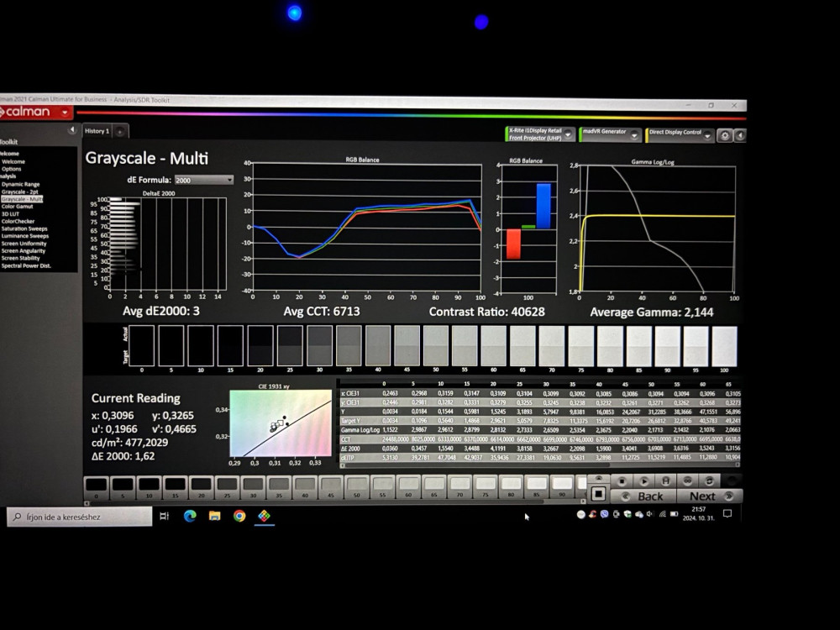Open the ColorChecker workflow page

(18, 222)
